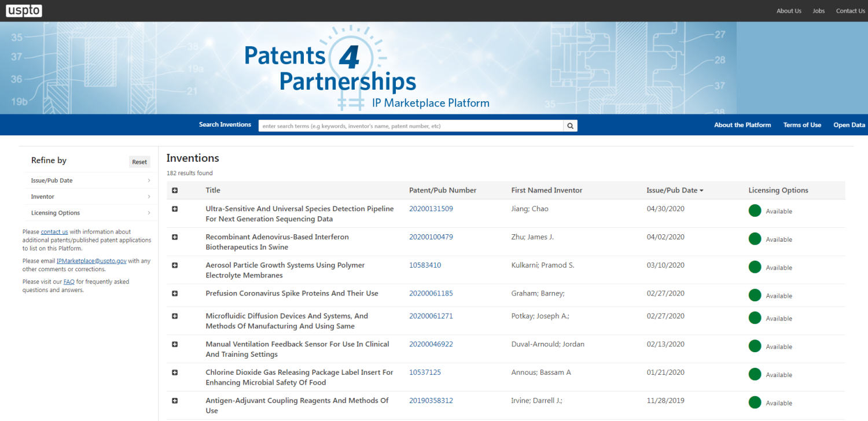
Task: Expand the Manual Ventilation Feedback Sensor row
Action: pyautogui.click(x=175, y=344)
